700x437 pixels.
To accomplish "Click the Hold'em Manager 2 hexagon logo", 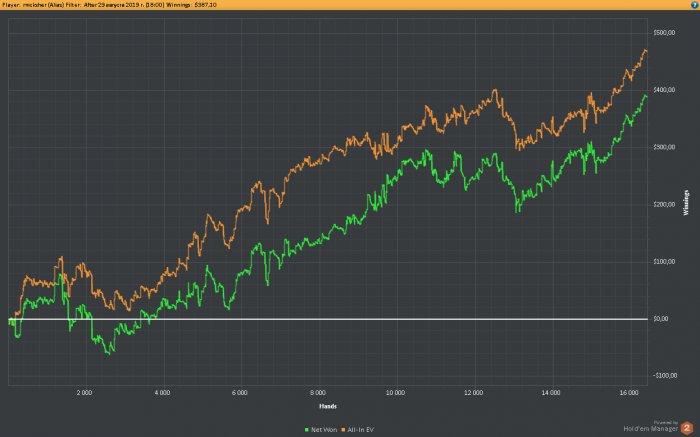I will coord(687,428).
